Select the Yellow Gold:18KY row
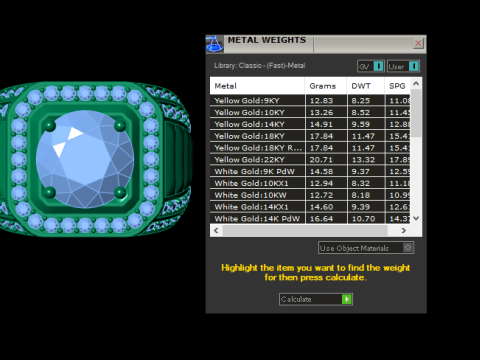Image resolution: width=480 pixels, height=360 pixels. (x=310, y=136)
